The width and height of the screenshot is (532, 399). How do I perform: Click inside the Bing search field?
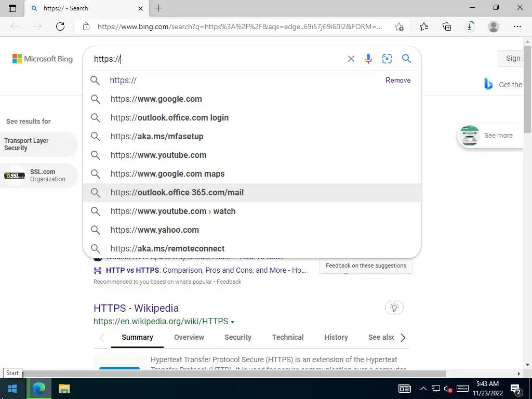point(217,59)
